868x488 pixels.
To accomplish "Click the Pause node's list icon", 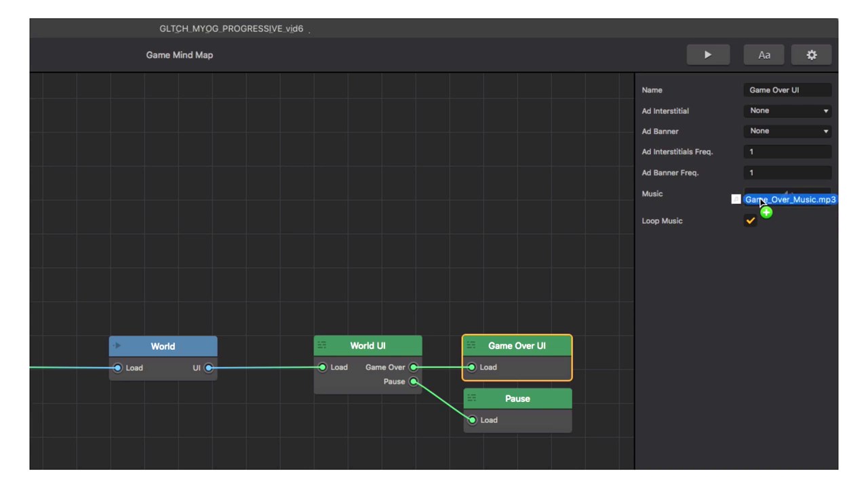I will [472, 399].
